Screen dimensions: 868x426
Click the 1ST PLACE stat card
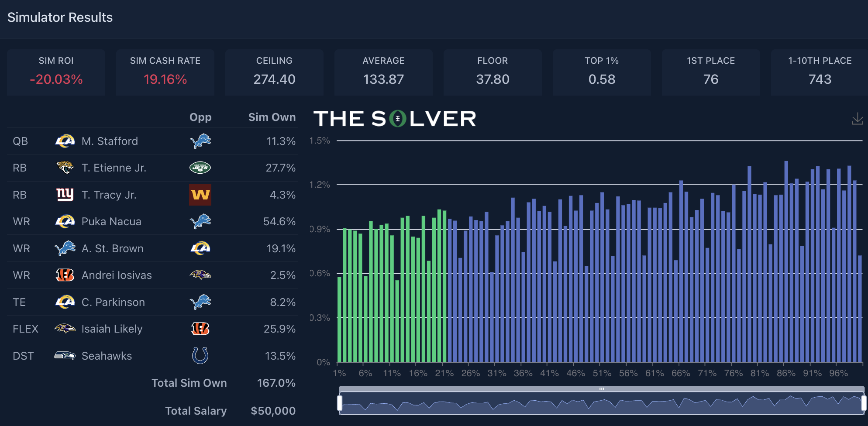pos(711,72)
